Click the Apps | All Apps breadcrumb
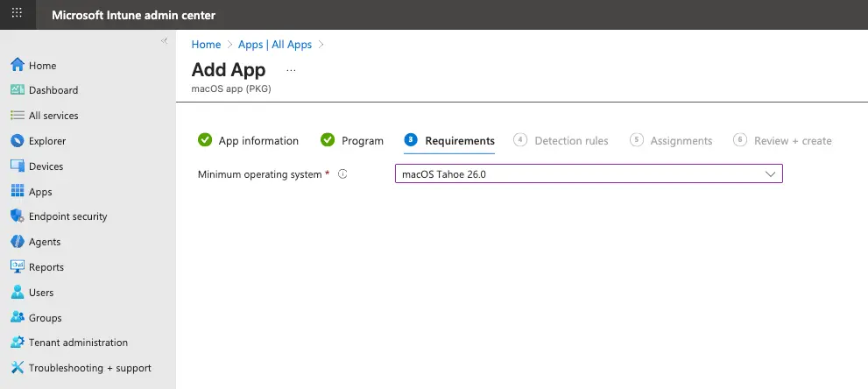 point(274,45)
